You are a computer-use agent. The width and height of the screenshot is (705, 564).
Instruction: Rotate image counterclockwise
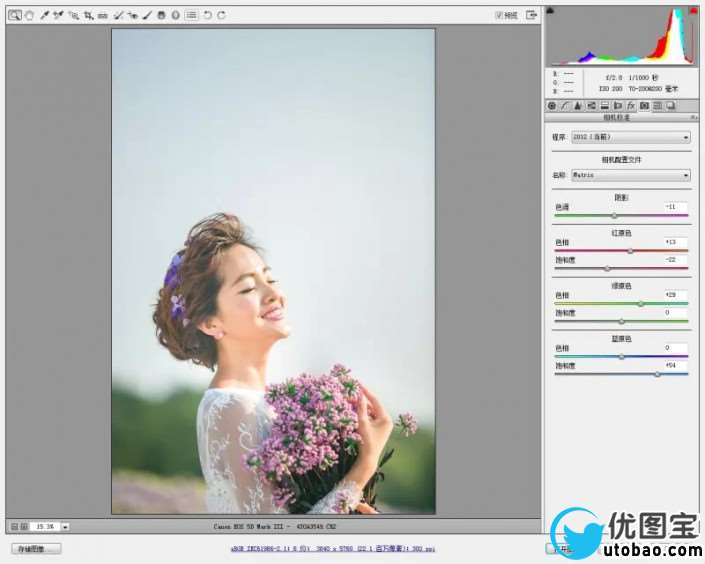pyautogui.click(x=207, y=15)
